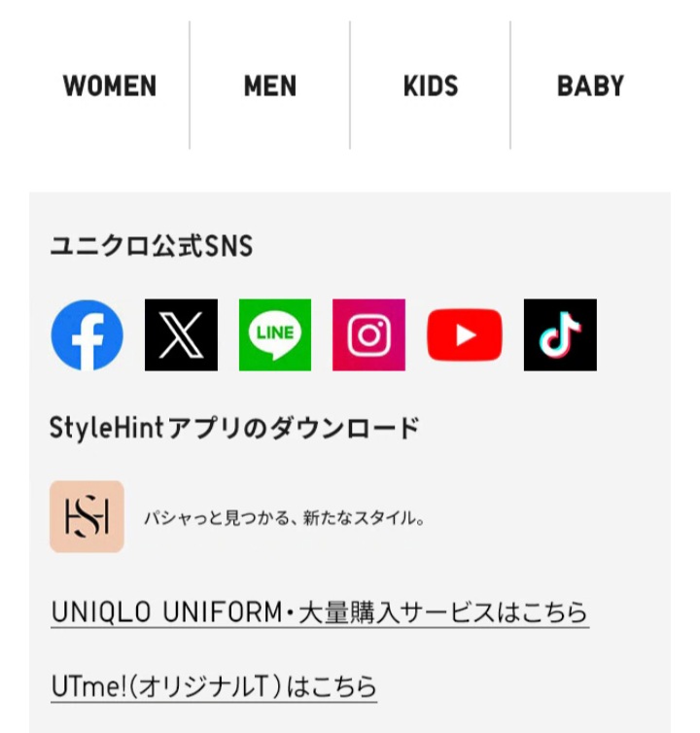Select the WOMEN category tab
The width and height of the screenshot is (700, 733).
(x=110, y=86)
